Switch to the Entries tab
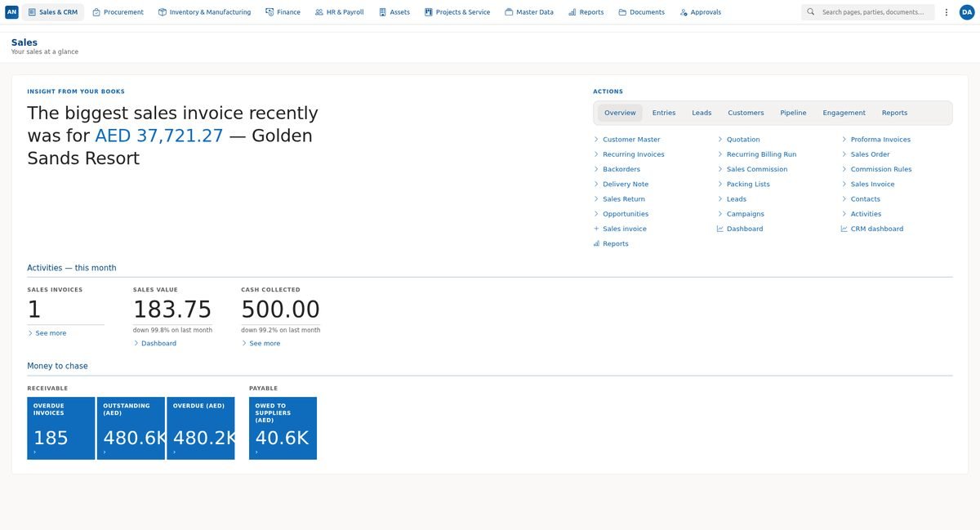Viewport: 980px width, 530px height. point(664,113)
